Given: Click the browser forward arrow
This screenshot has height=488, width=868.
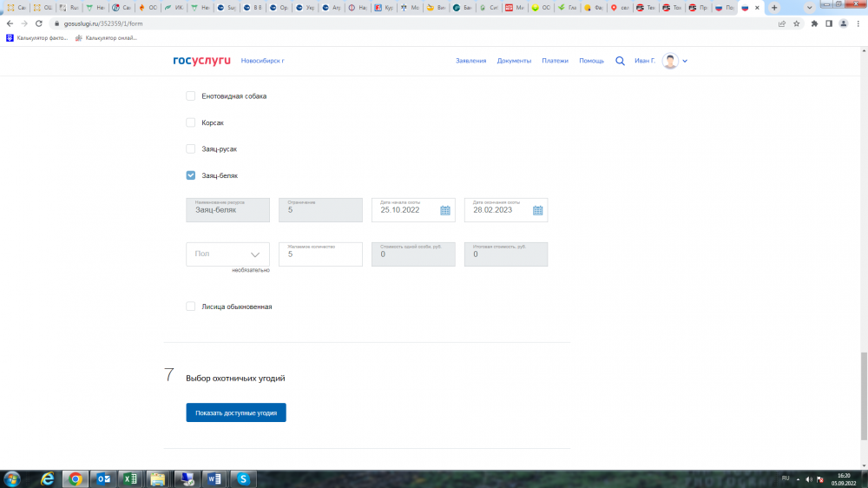Looking at the screenshot, I should [x=24, y=23].
